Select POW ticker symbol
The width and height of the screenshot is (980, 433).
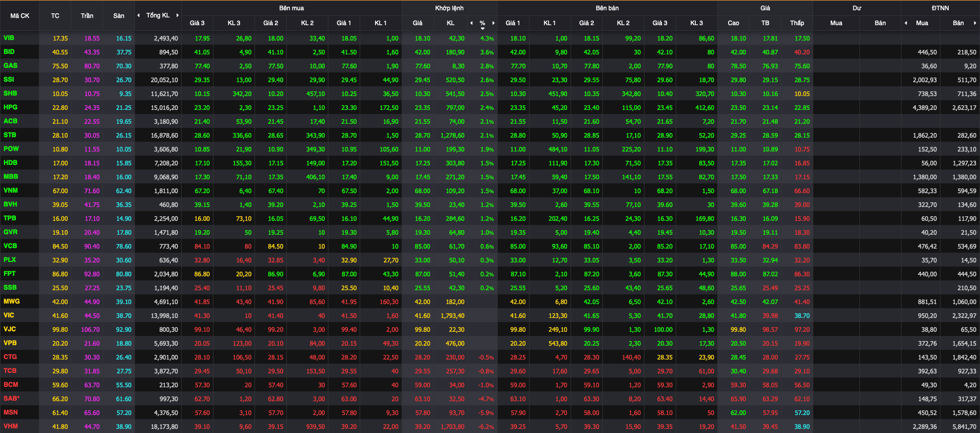(11, 149)
